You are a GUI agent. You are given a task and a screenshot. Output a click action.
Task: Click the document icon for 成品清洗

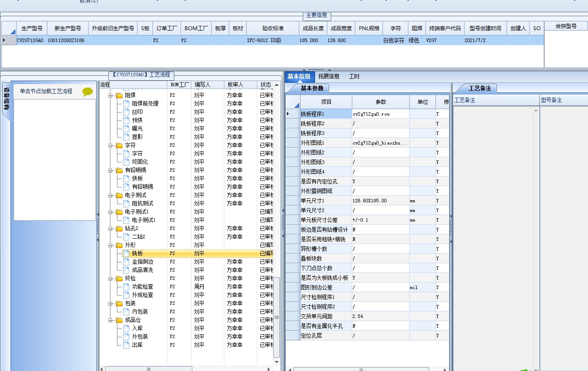127,270
